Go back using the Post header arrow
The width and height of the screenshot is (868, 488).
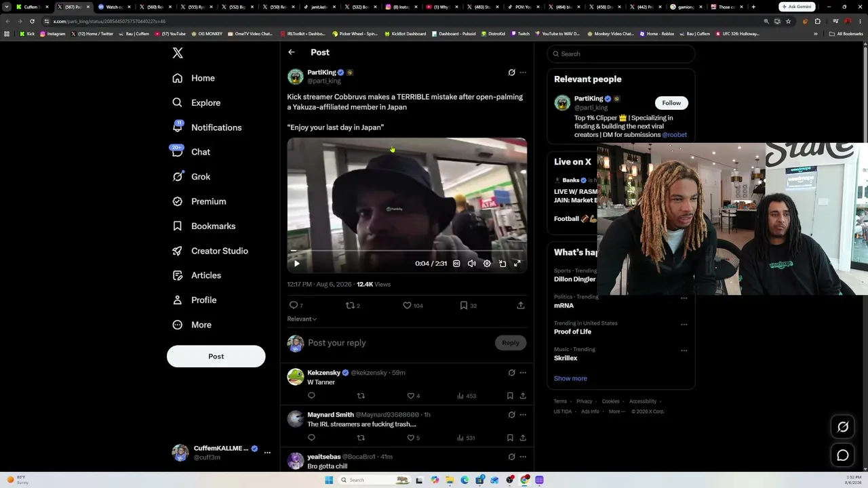click(292, 52)
